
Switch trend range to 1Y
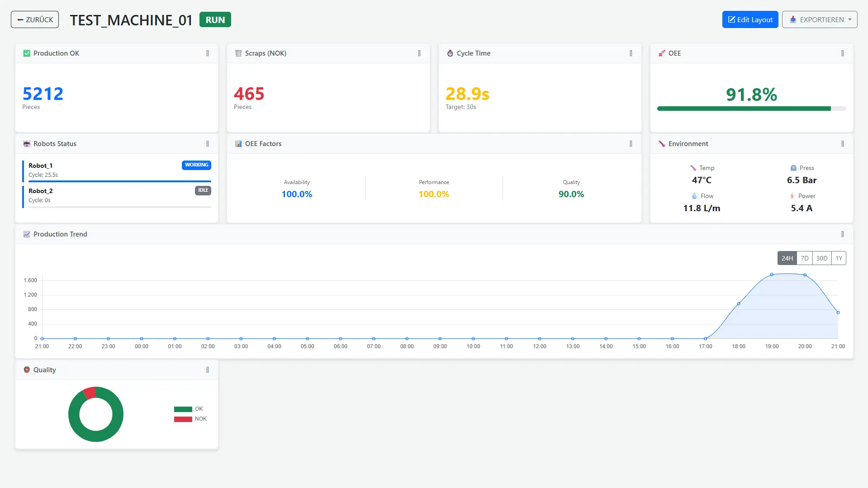[x=839, y=258]
